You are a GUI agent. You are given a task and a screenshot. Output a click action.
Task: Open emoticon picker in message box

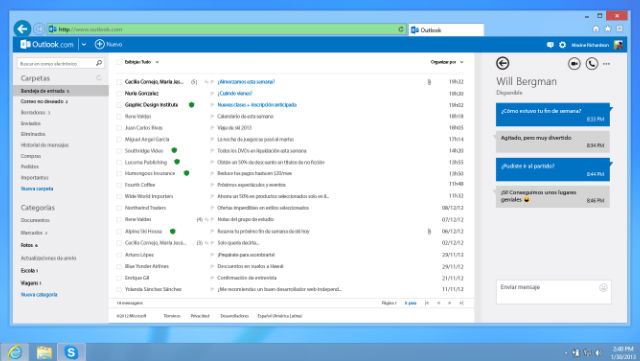603,288
